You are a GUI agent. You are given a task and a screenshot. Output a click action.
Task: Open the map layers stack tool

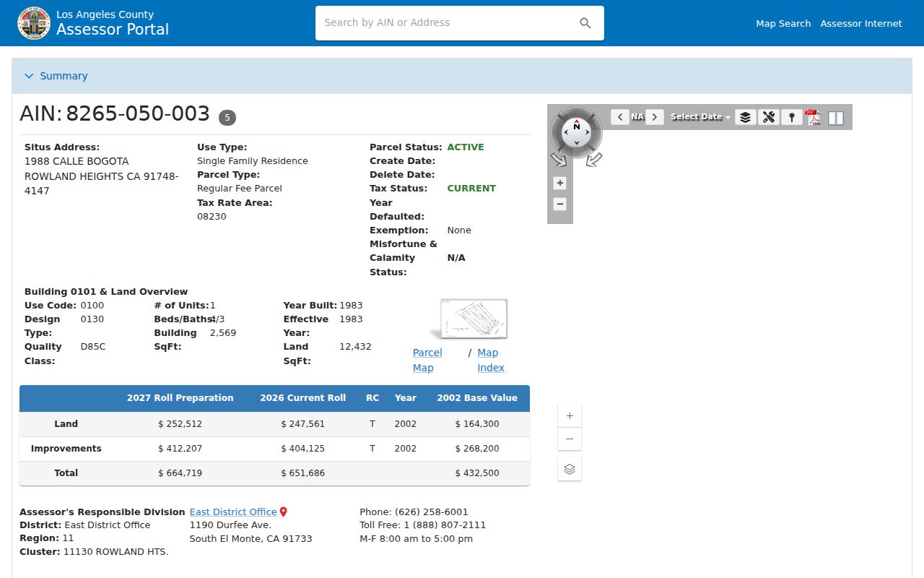coord(746,117)
